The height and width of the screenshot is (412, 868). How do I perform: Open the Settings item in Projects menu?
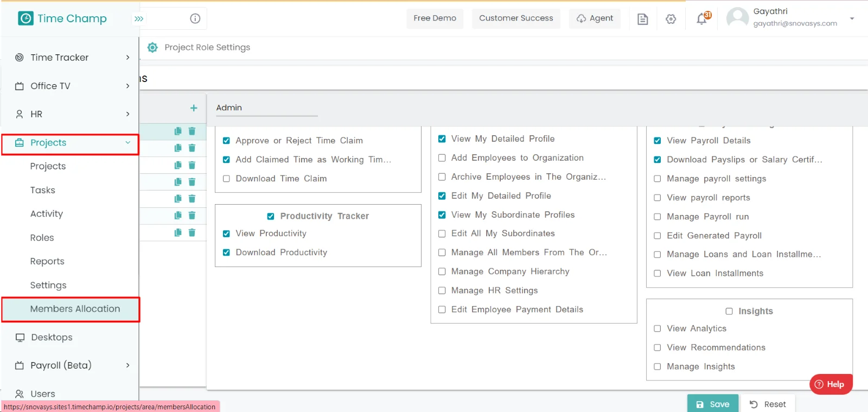pyautogui.click(x=48, y=285)
